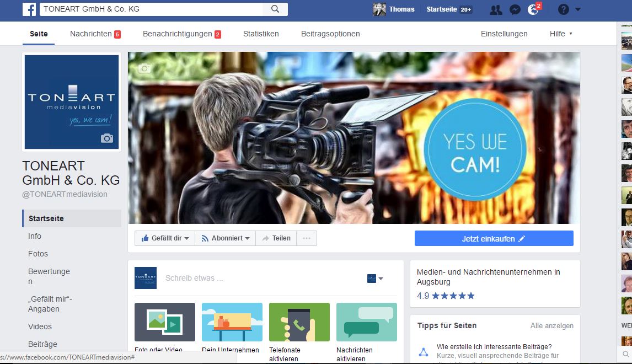Click the search magnifier button
Image resolution: width=632 pixels, height=364 pixels.
coord(275,9)
